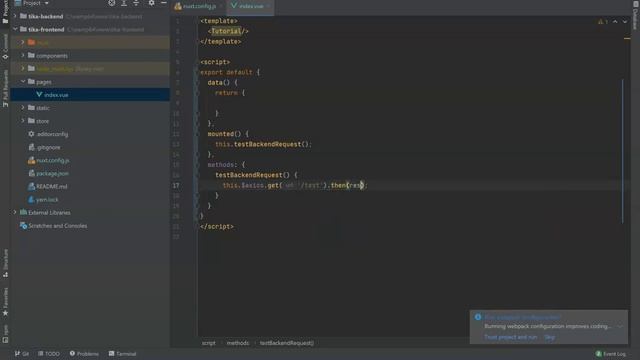Open Project panel settings gear
This screenshot has width=640, height=360.
point(151,3)
